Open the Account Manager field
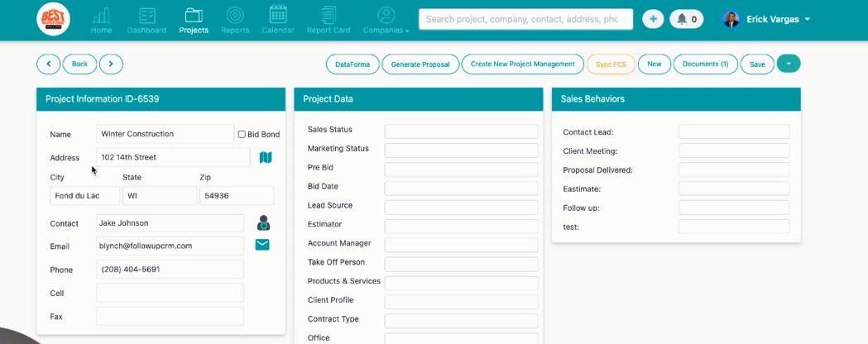The image size is (868, 344). pos(462,245)
